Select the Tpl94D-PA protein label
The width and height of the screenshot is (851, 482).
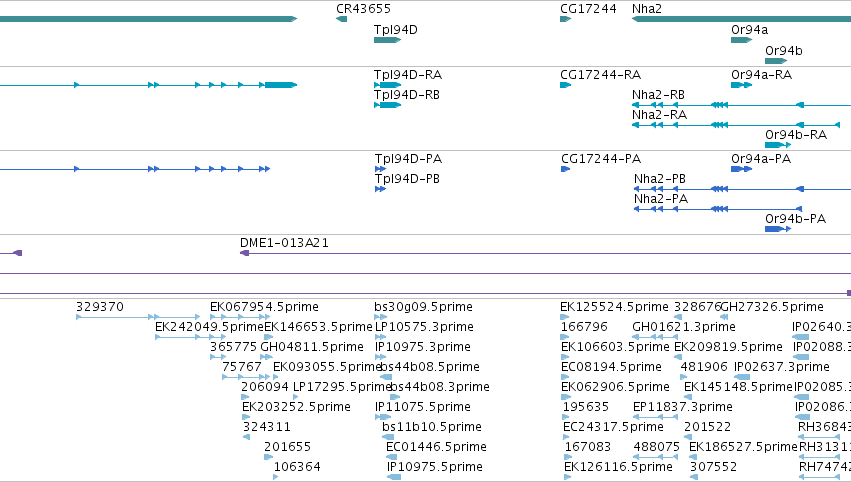click(408, 159)
